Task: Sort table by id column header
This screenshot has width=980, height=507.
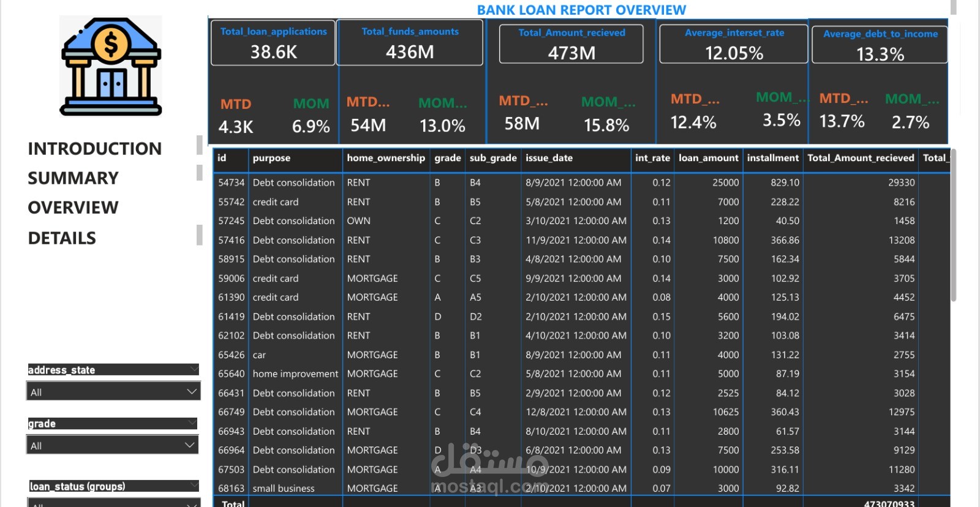Action: pos(222,158)
